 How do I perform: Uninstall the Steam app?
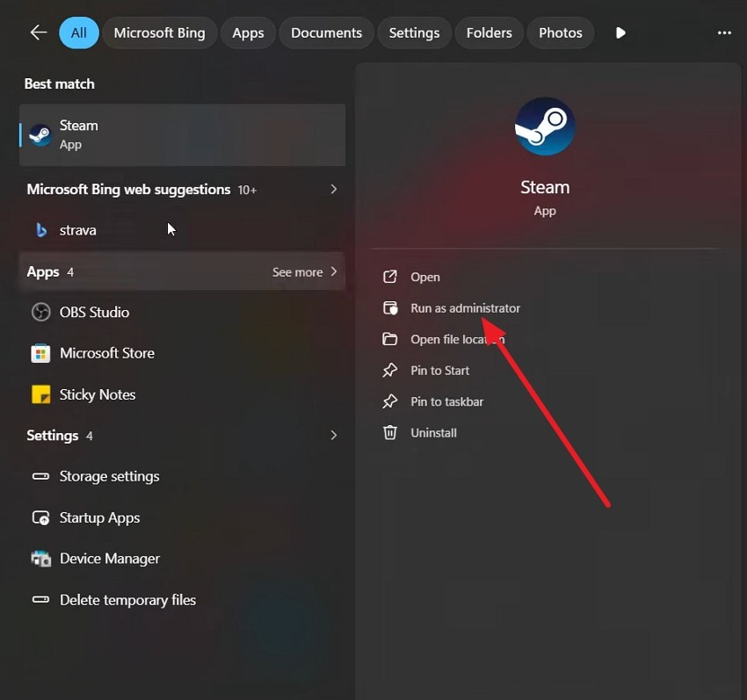(433, 433)
